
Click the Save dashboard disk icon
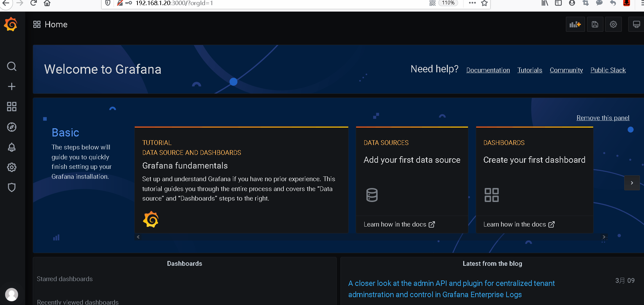pos(595,24)
